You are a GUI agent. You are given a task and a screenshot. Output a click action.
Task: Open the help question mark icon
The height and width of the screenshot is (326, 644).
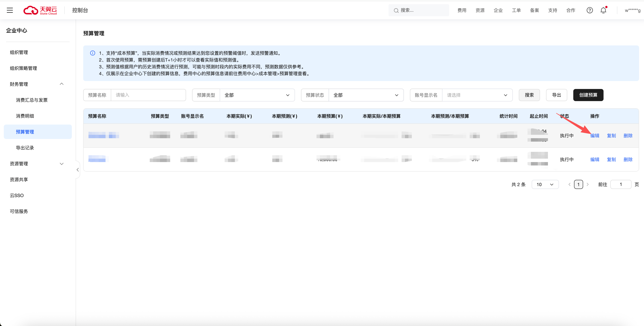click(x=590, y=10)
